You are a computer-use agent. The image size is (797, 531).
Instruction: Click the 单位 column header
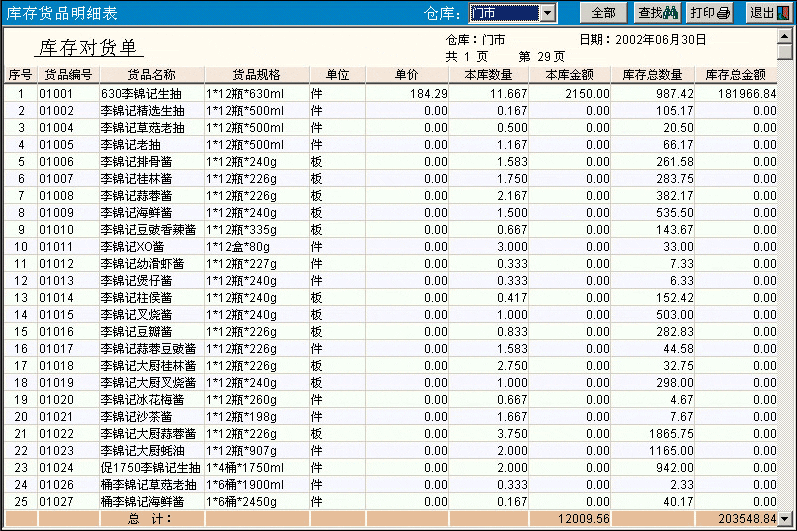(338, 75)
